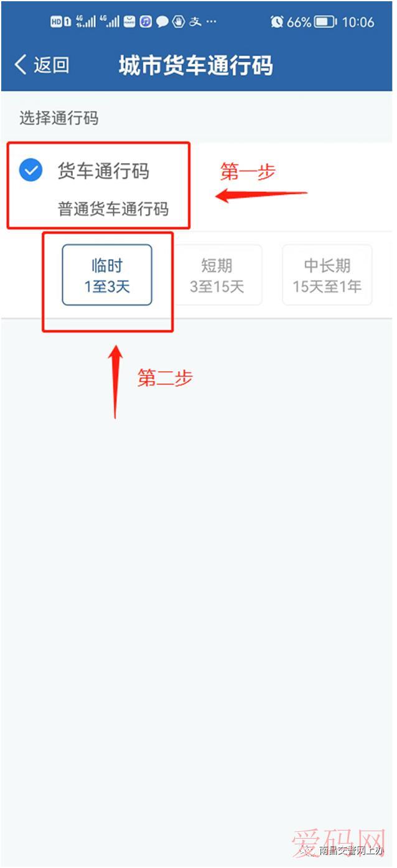Tap the 城市货车通行码 page title
Image resolution: width=397 pixels, height=868 pixels.
point(195,65)
